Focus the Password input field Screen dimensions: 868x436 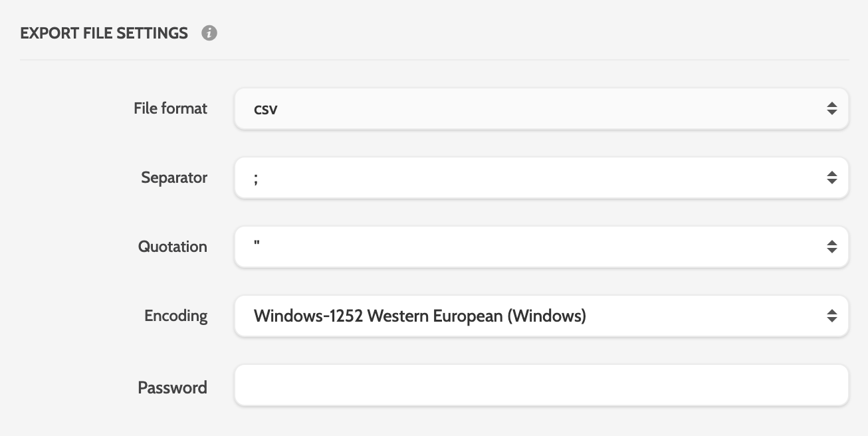coord(541,385)
